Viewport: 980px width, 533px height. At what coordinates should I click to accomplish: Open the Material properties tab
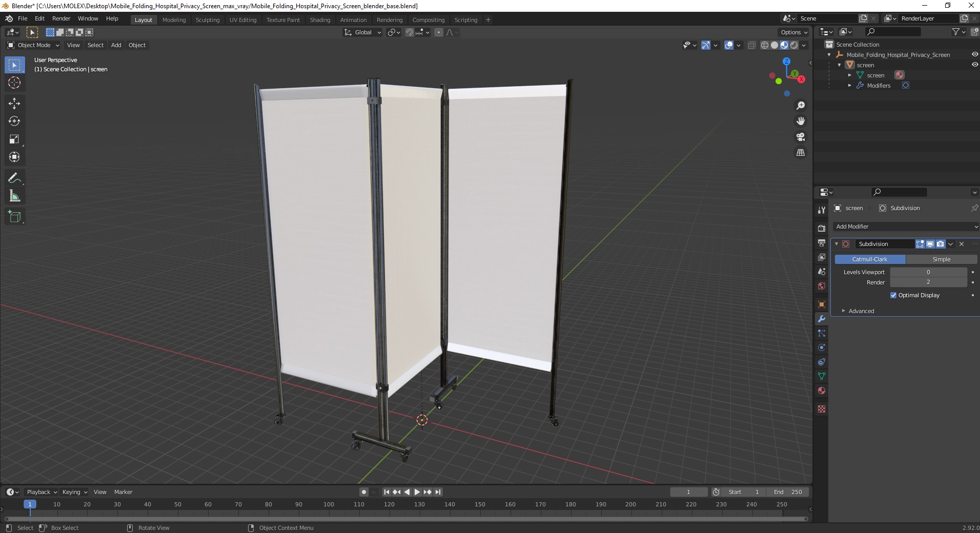pyautogui.click(x=822, y=391)
